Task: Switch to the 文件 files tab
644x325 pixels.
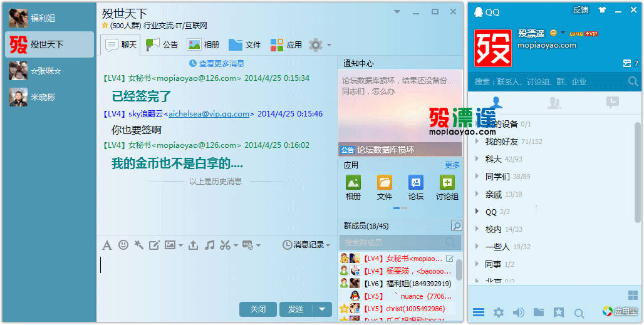Action: point(244,44)
